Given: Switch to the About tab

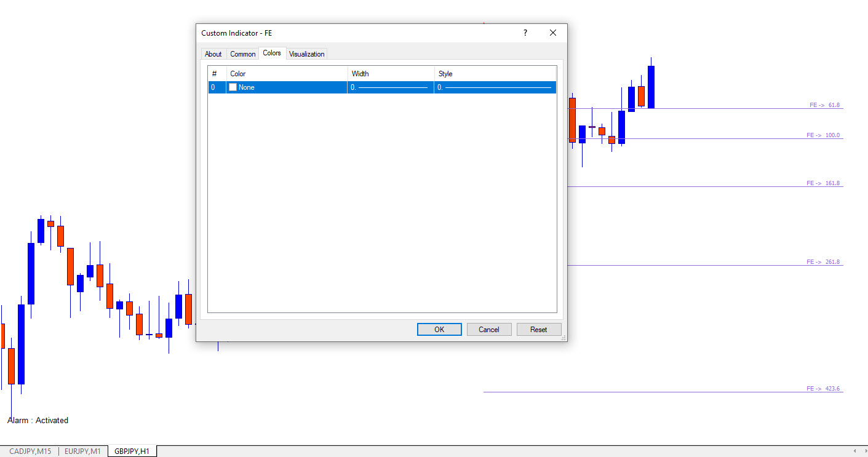Looking at the screenshot, I should [x=213, y=54].
